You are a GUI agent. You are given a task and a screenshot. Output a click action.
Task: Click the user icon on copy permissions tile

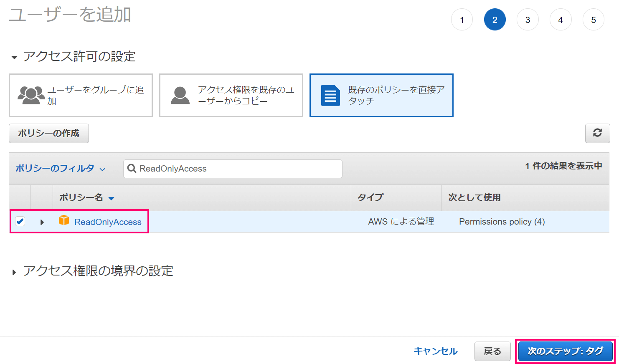[180, 95]
